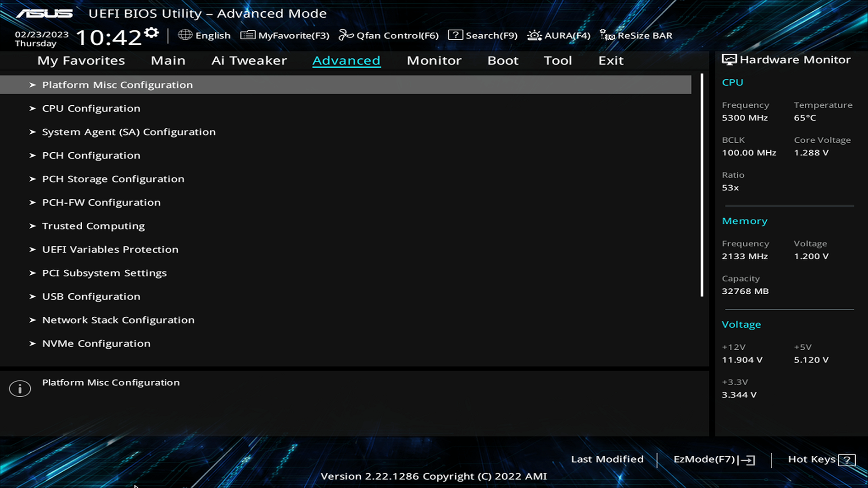Open Qfan Control fan icon
This screenshot has width=868, height=488.
click(346, 35)
